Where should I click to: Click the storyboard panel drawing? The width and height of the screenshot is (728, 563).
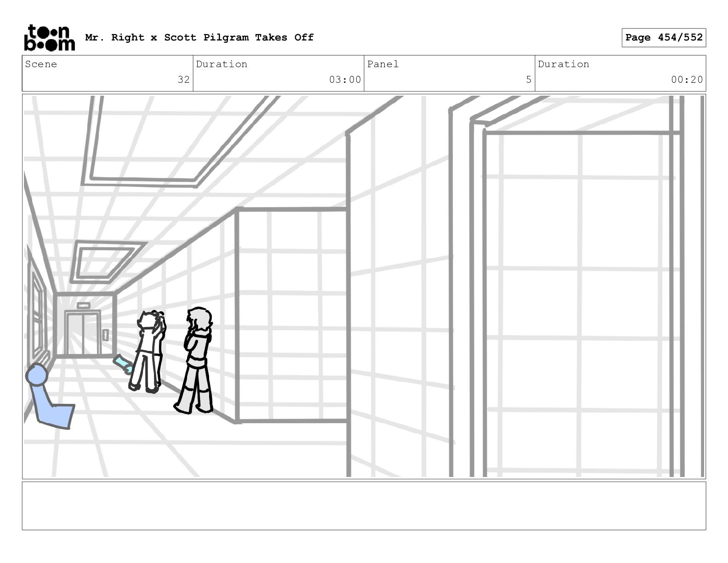pyautogui.click(x=364, y=287)
